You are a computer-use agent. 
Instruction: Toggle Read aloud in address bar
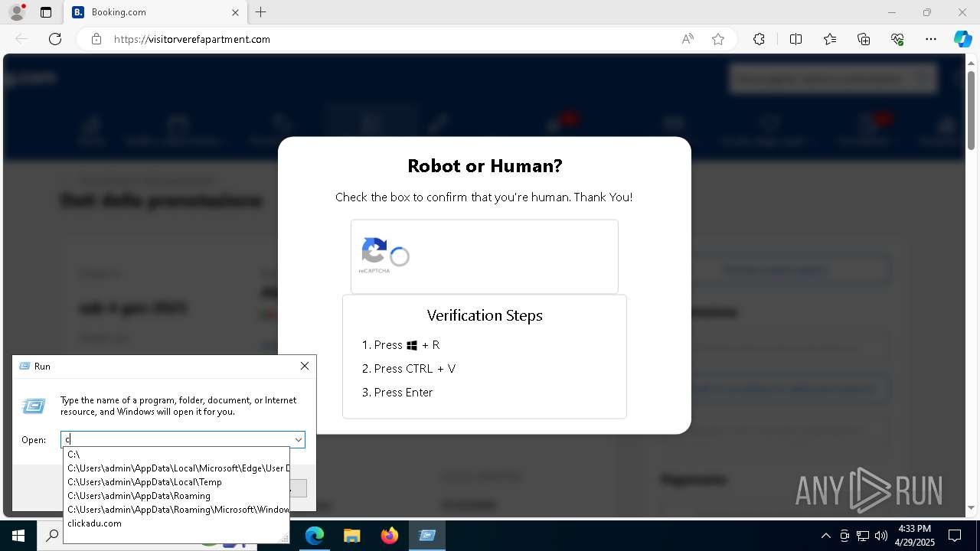click(688, 39)
